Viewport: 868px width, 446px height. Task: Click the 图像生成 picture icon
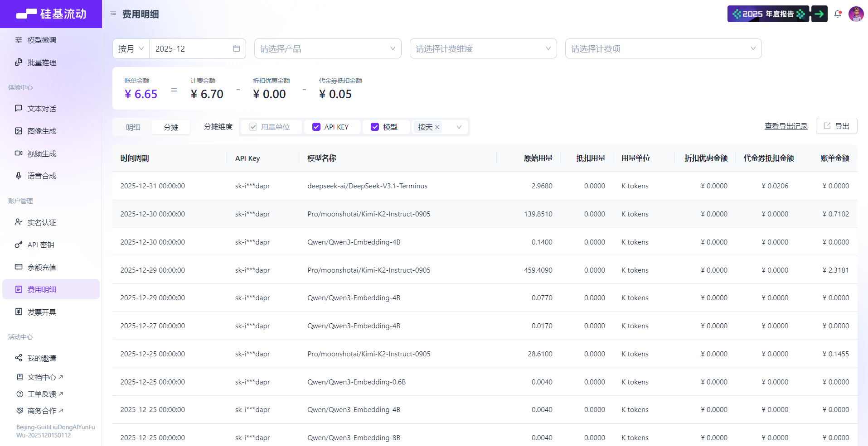pos(19,131)
